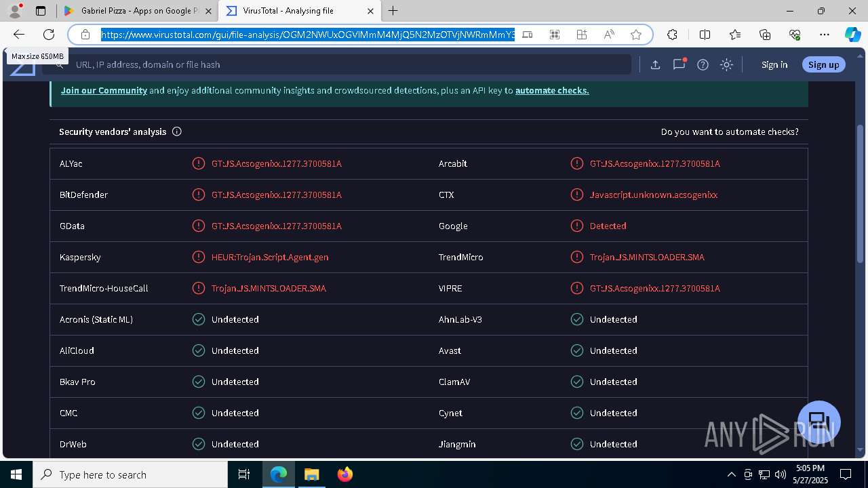Open the Join our Community link
868x488 pixels.
[104, 90]
